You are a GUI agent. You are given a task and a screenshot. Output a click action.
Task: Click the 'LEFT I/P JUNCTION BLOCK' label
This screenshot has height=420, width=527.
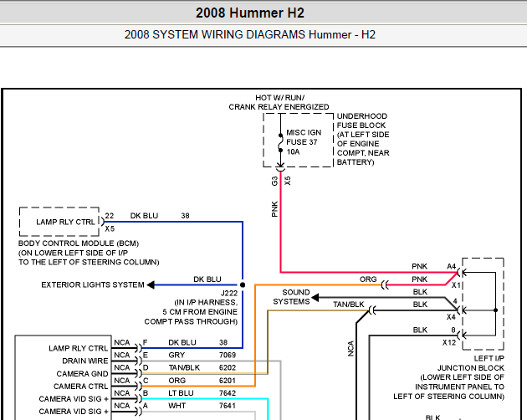click(x=470, y=363)
